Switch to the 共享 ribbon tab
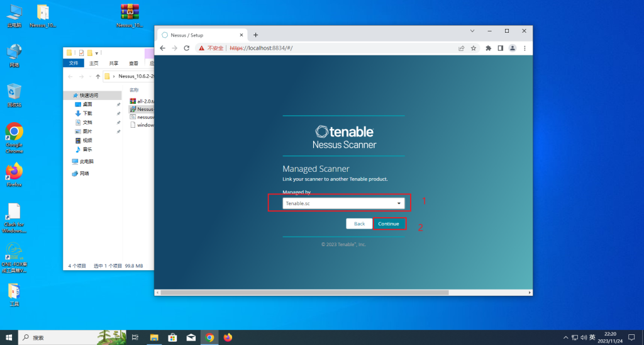The image size is (644, 345). pyautogui.click(x=113, y=63)
